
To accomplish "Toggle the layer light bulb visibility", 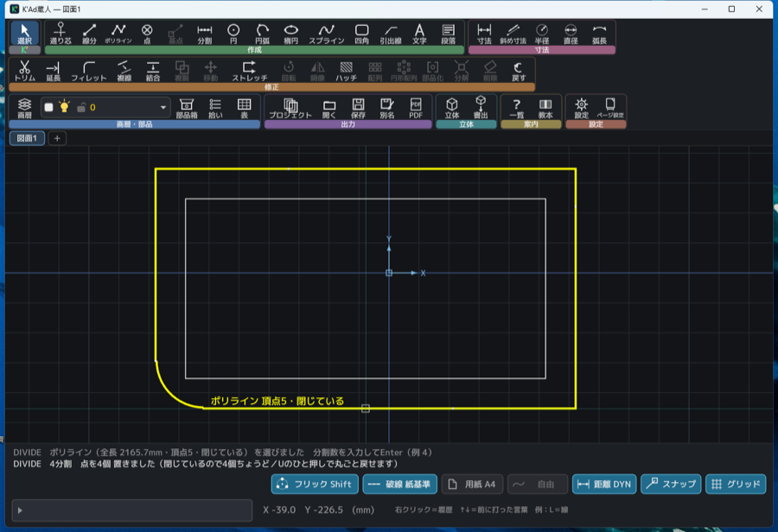I will 64,106.
